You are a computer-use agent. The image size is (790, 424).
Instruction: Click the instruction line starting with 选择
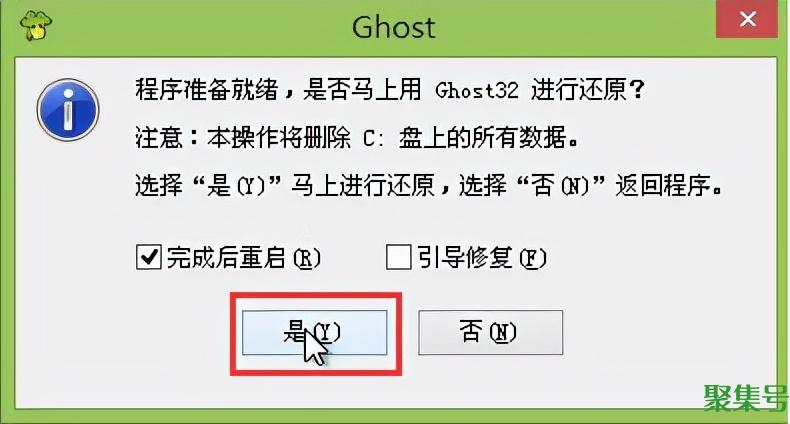point(430,186)
